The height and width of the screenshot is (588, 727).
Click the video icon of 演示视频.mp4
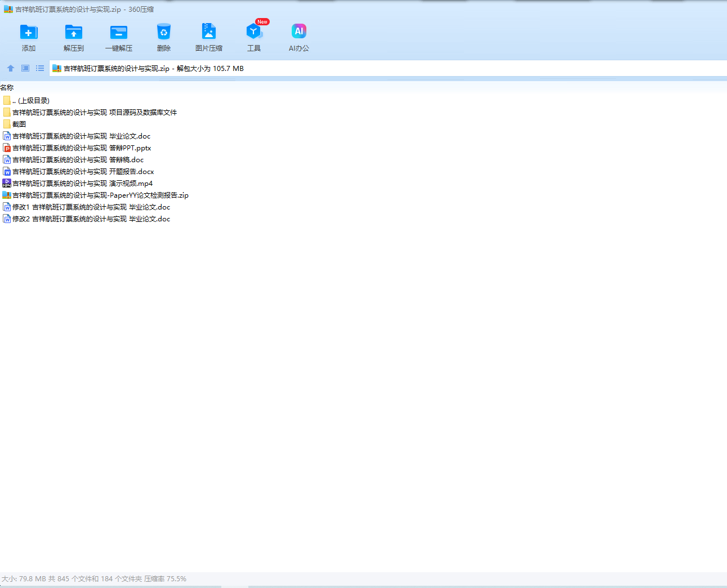(7, 183)
